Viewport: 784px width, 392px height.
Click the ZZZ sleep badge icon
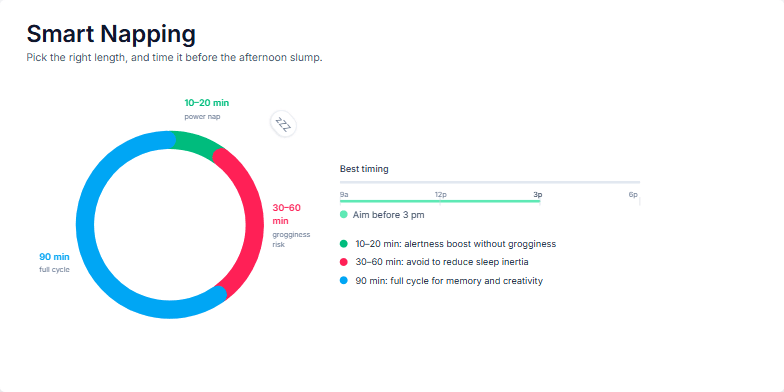pos(283,124)
